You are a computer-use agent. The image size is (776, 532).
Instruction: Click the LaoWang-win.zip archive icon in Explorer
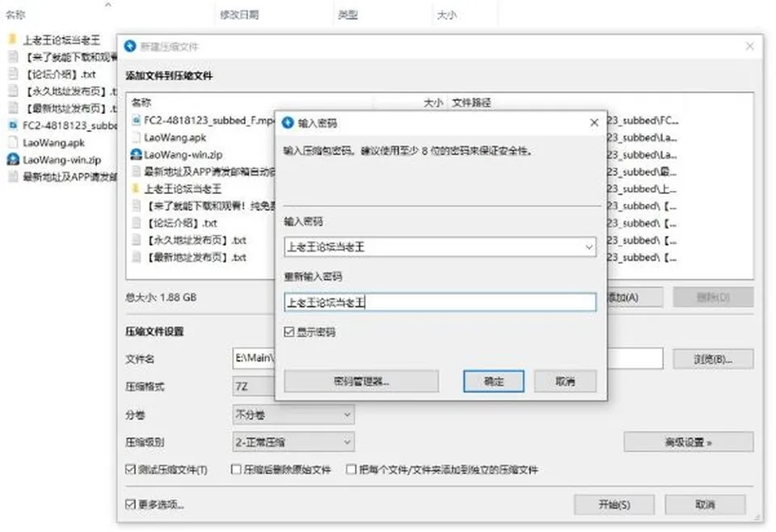(14, 160)
